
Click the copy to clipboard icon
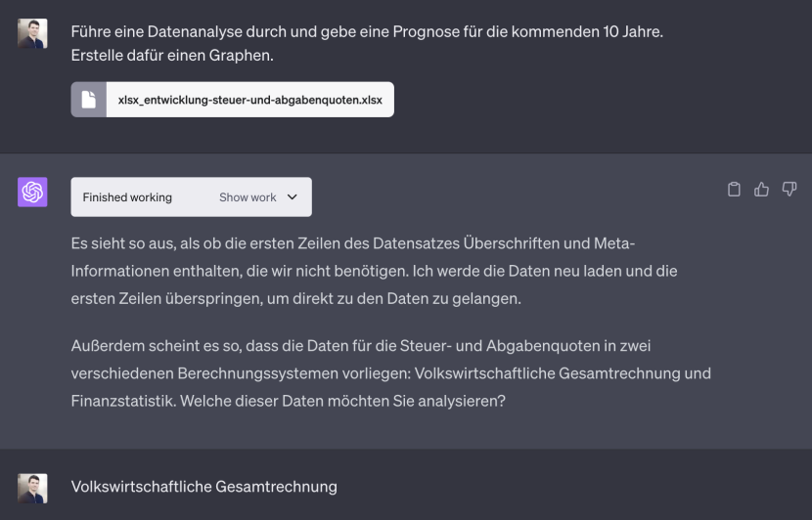[x=734, y=190]
